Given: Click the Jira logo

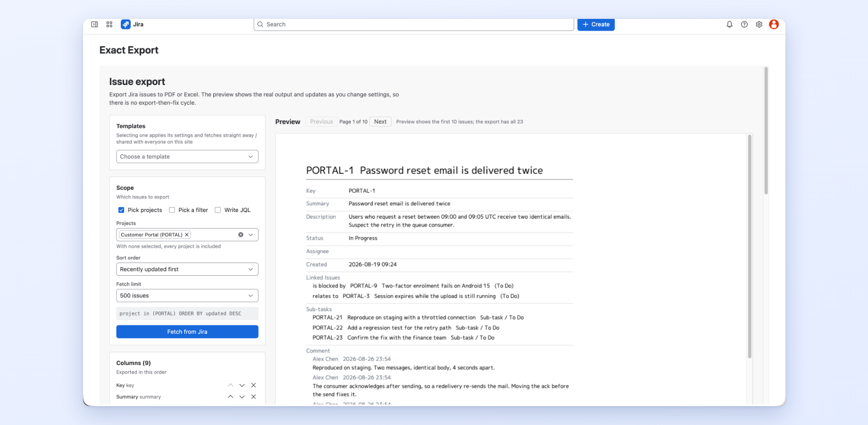Looking at the screenshot, I should pos(132,25).
